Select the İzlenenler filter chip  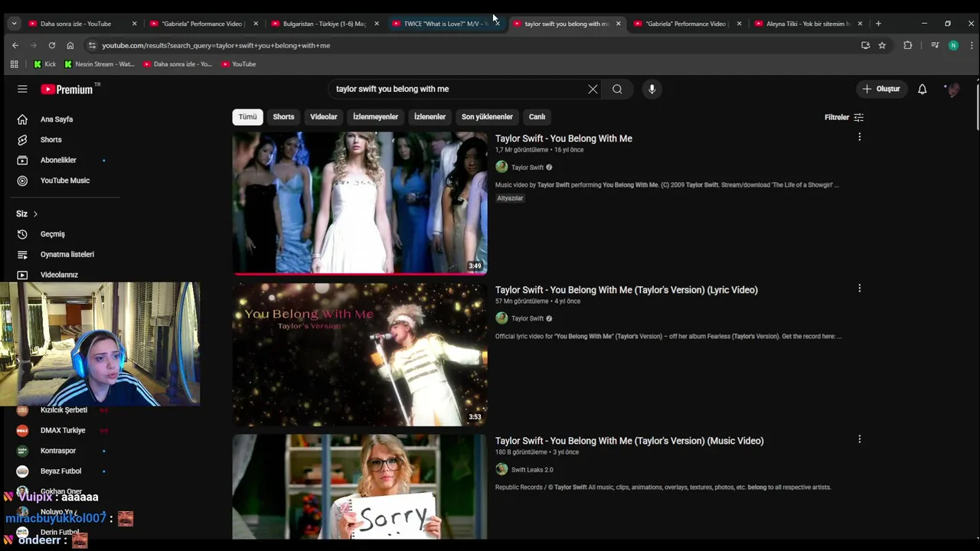430,117
